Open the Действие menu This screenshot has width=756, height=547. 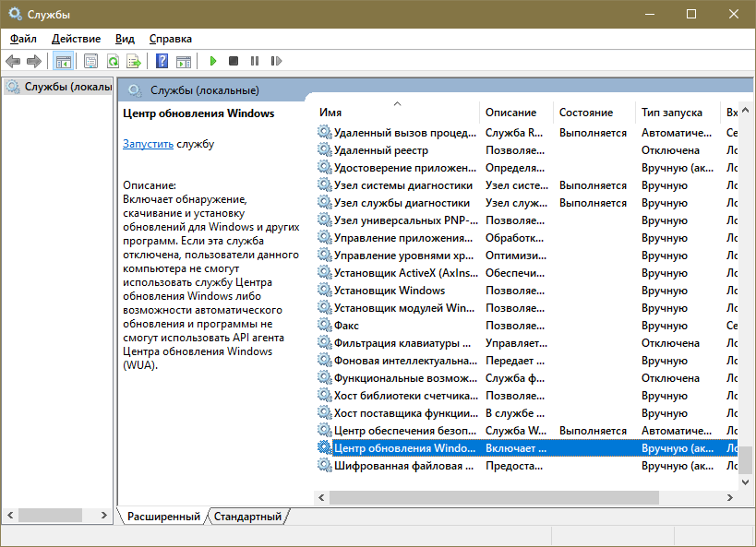pos(76,39)
